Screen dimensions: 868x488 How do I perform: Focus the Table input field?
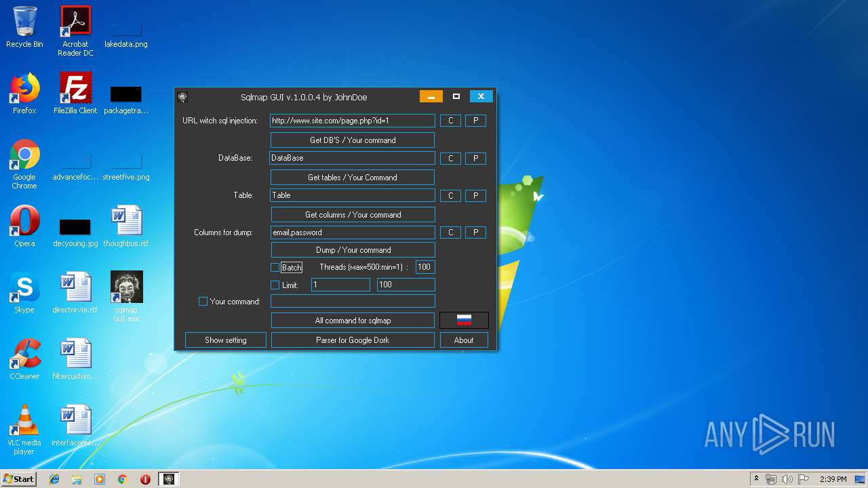353,195
